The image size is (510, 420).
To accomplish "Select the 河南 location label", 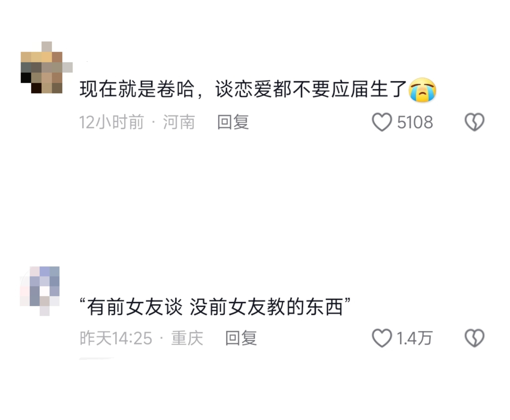I will (179, 122).
